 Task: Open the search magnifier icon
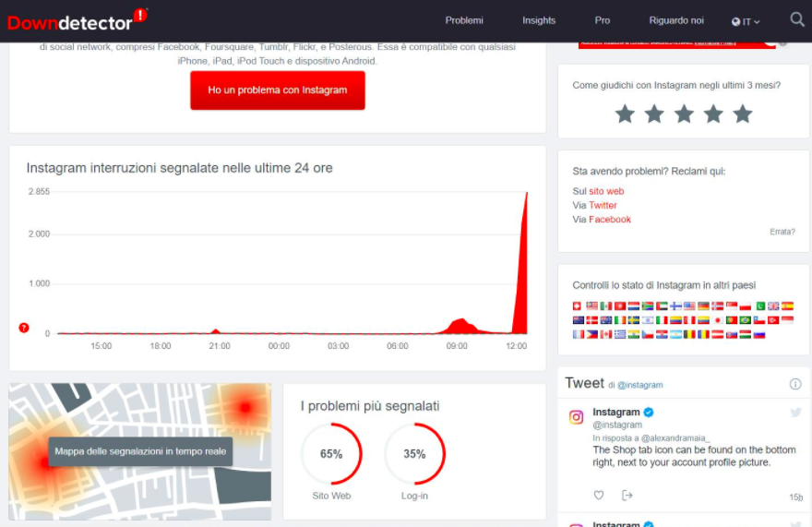pos(797,19)
